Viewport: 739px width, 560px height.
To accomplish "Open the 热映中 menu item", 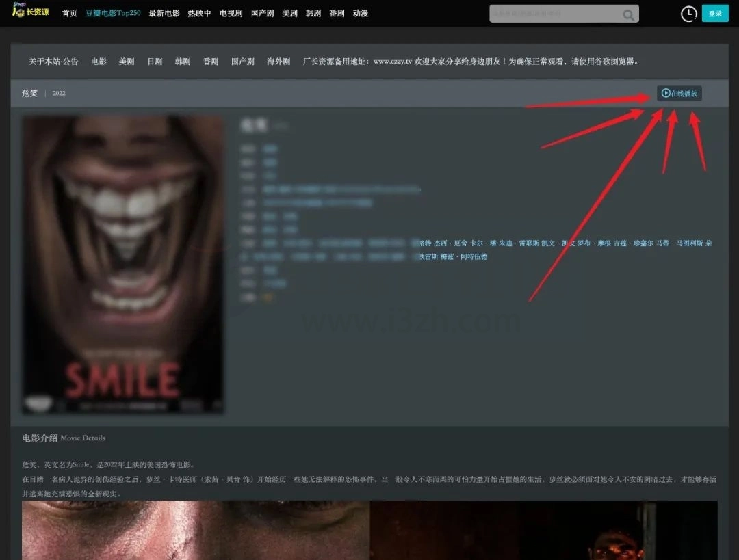I will [200, 14].
